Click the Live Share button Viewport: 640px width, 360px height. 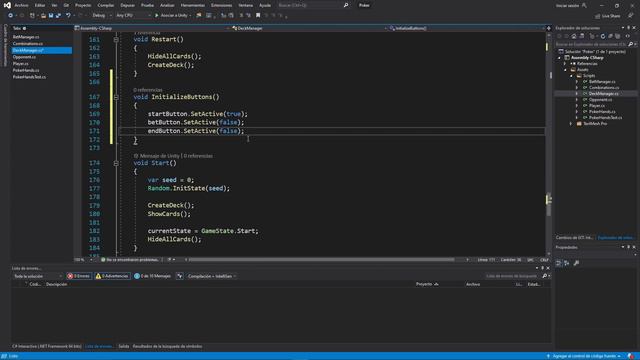point(608,16)
